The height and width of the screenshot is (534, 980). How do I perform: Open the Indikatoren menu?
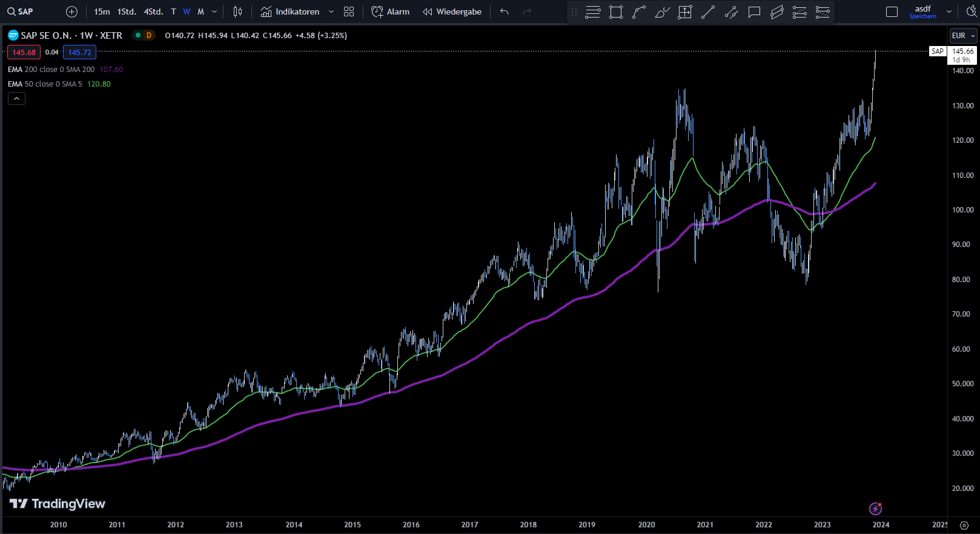coord(290,12)
